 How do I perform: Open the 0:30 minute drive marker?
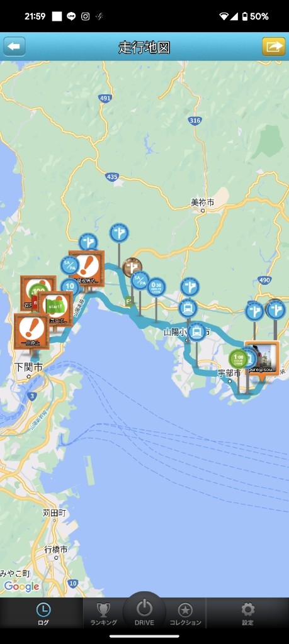[156, 287]
